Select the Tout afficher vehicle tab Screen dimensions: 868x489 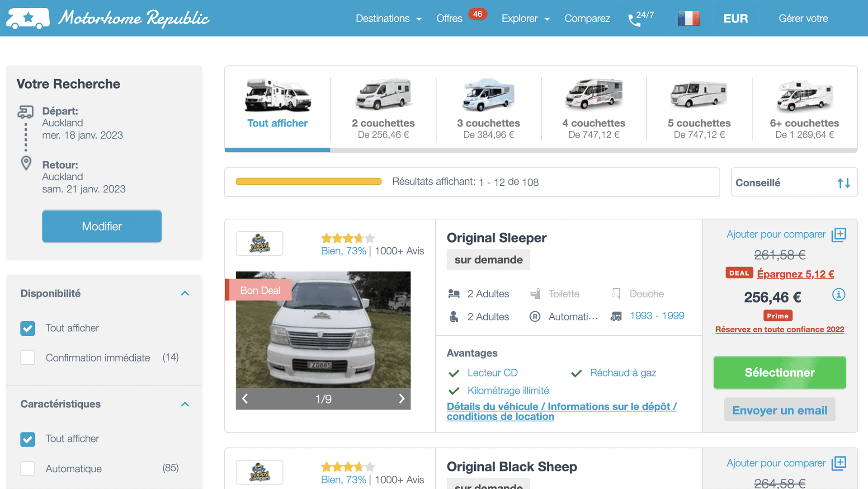(x=278, y=108)
